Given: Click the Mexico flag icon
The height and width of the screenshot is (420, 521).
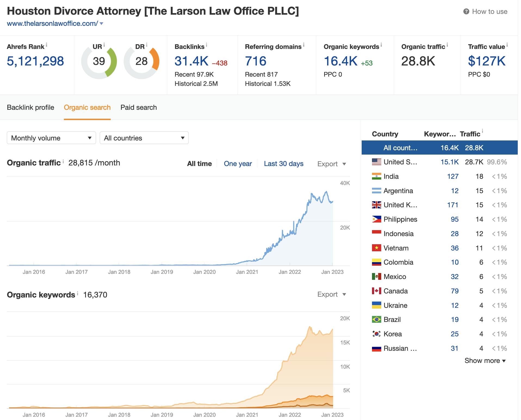Looking at the screenshot, I should click(x=377, y=277).
